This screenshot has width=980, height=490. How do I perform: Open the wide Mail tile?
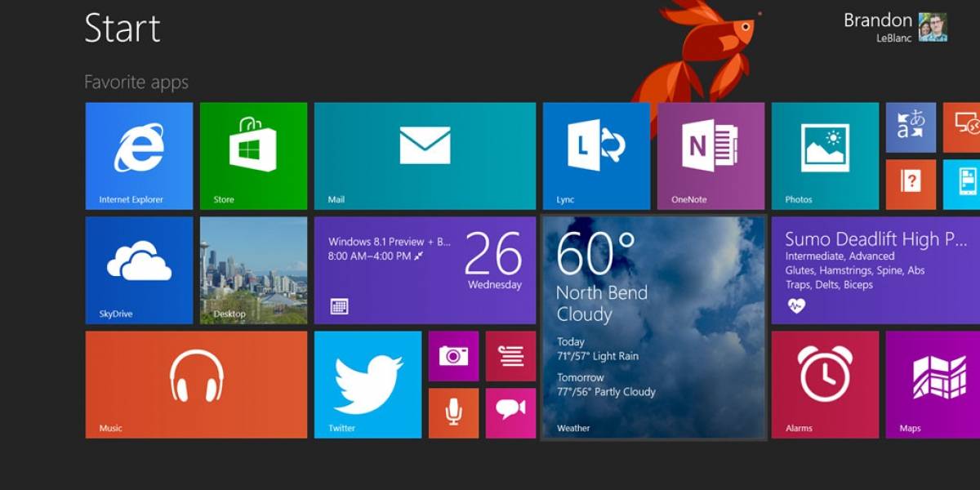[x=425, y=156]
